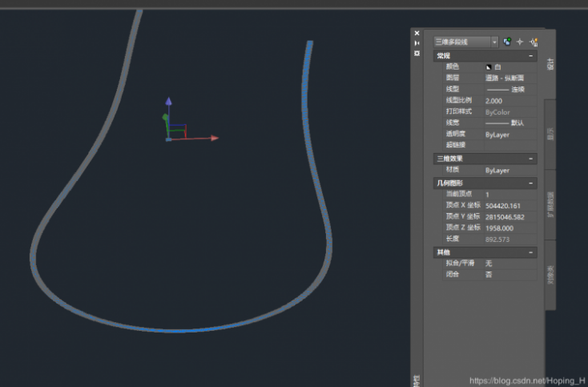Click the auto-hide icon on palette title bar
588x387 pixels.
417,43
